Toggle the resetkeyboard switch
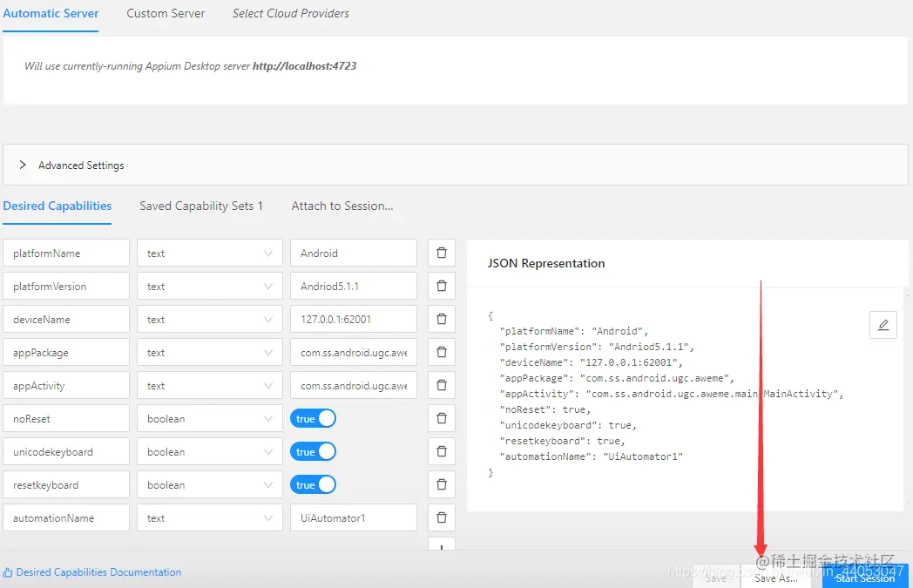Image resolution: width=913 pixels, height=588 pixels. tap(314, 485)
